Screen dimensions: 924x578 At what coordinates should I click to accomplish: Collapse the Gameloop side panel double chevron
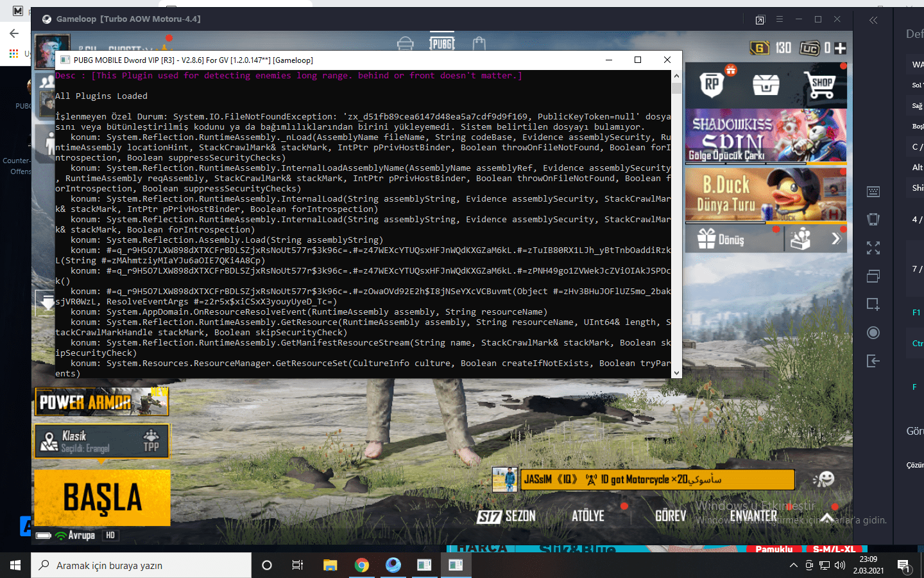(873, 20)
